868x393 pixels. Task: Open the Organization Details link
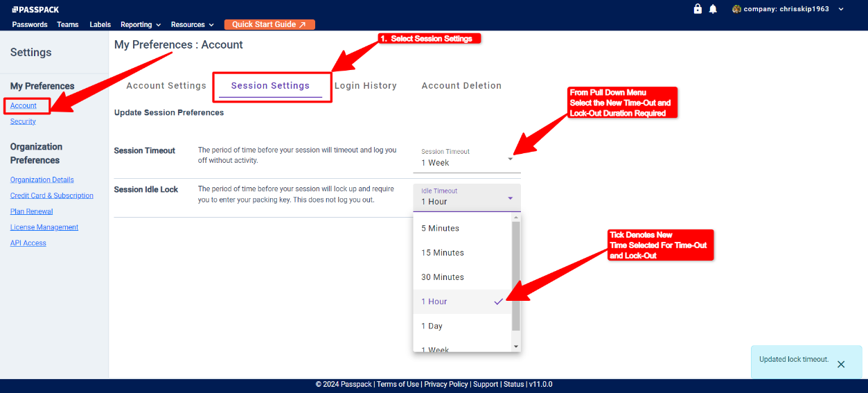coord(42,180)
